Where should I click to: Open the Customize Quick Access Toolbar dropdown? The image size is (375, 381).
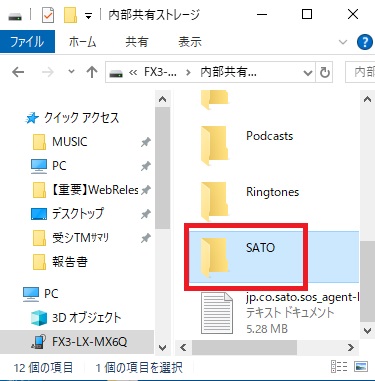[88, 16]
